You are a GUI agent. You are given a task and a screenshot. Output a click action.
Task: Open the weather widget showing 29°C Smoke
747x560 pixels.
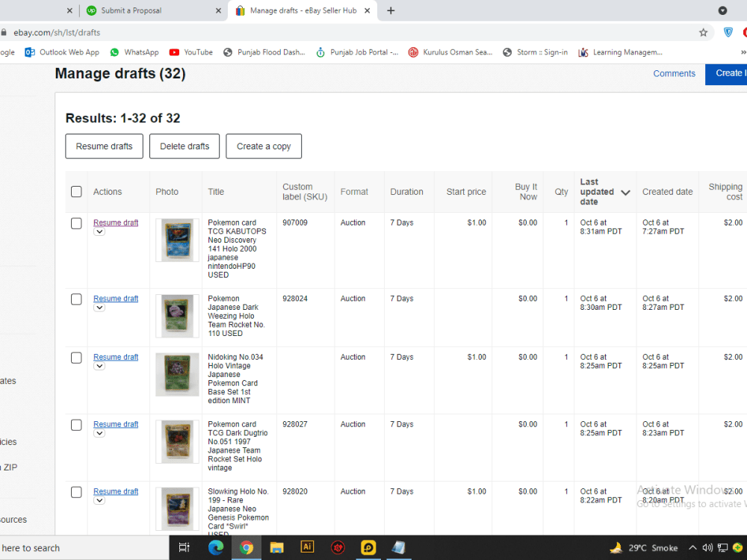[644, 547]
